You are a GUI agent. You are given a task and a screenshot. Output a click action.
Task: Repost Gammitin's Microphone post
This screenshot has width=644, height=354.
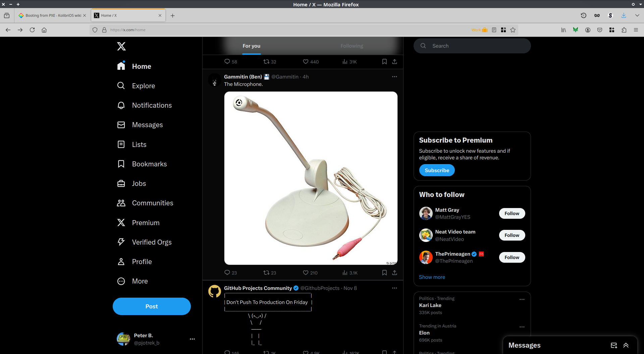(x=266, y=273)
